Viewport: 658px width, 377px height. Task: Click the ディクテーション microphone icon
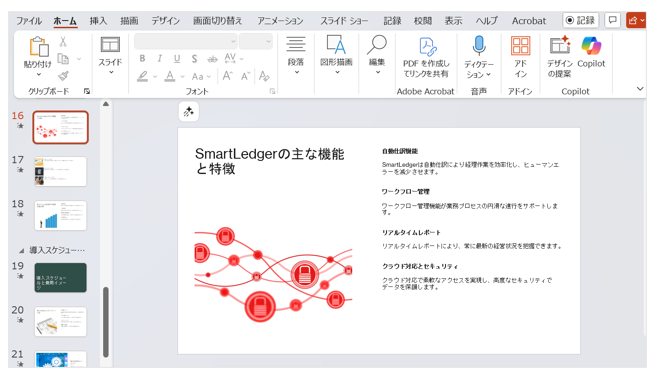[479, 46]
